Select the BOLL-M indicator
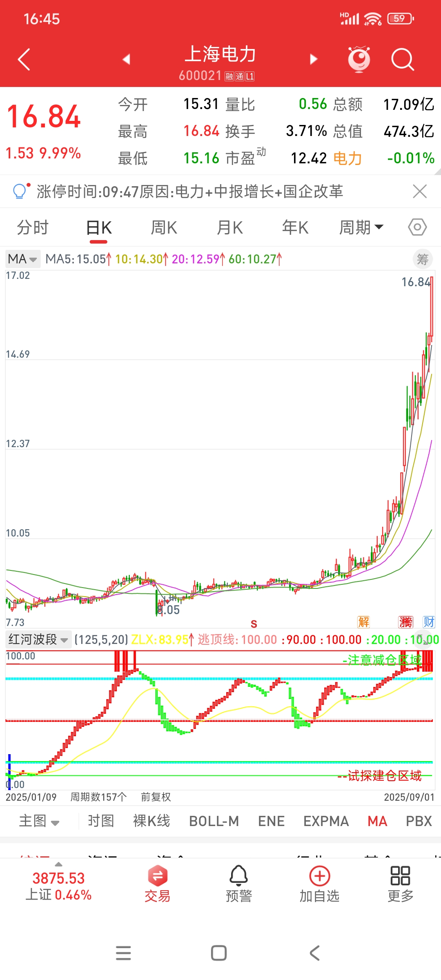The image size is (441, 980). tap(214, 821)
